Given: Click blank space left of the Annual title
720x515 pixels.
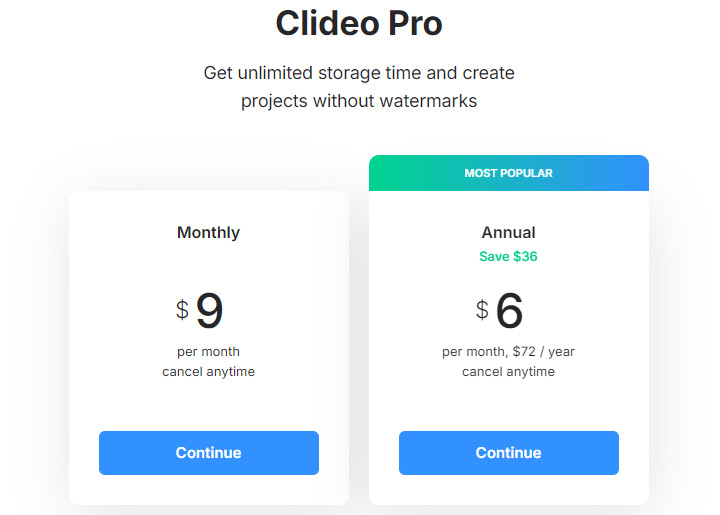Looking at the screenshot, I should point(420,232).
